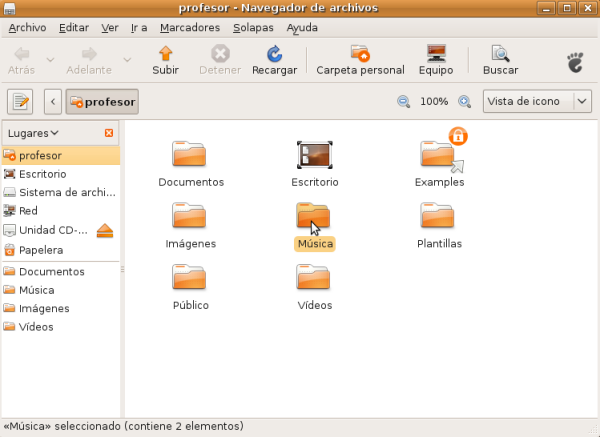Zoom in with plus magnifier icon

click(x=464, y=102)
